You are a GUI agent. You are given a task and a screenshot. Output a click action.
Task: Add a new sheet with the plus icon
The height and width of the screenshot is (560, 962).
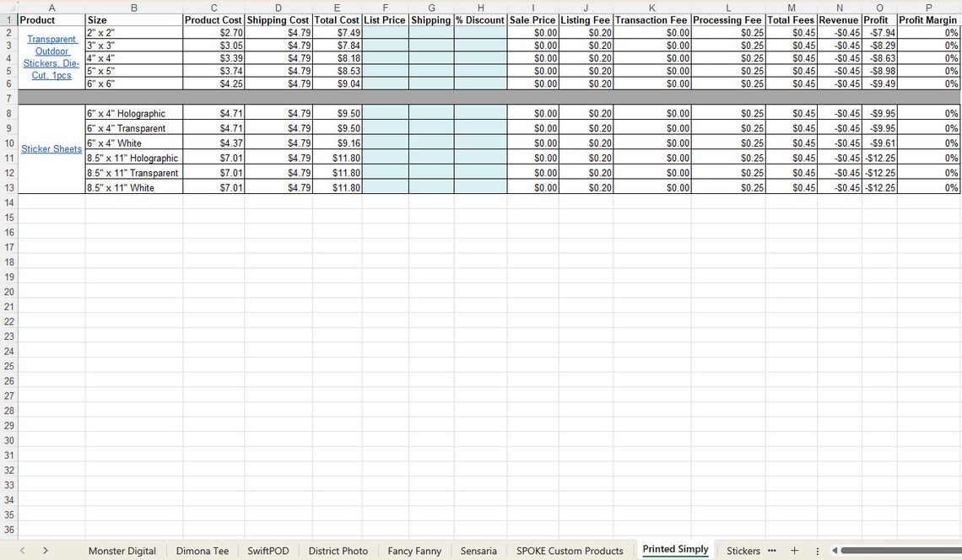click(x=794, y=550)
